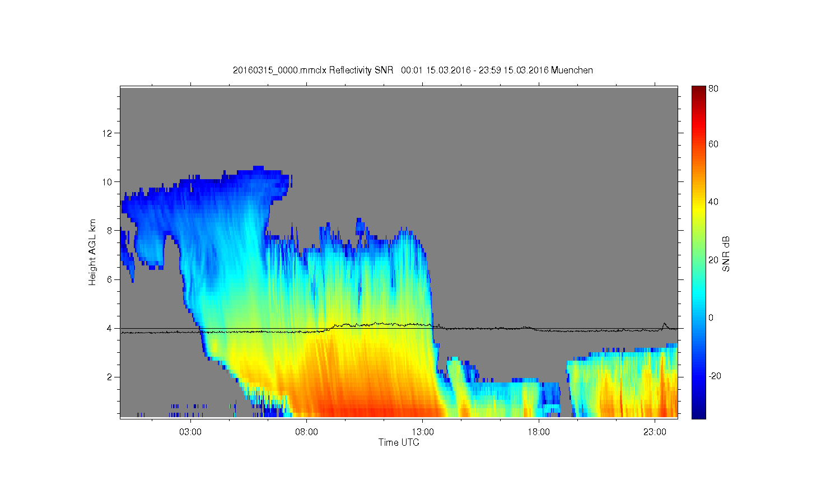
Task: Click the colorbar value 40
Action: (x=713, y=202)
